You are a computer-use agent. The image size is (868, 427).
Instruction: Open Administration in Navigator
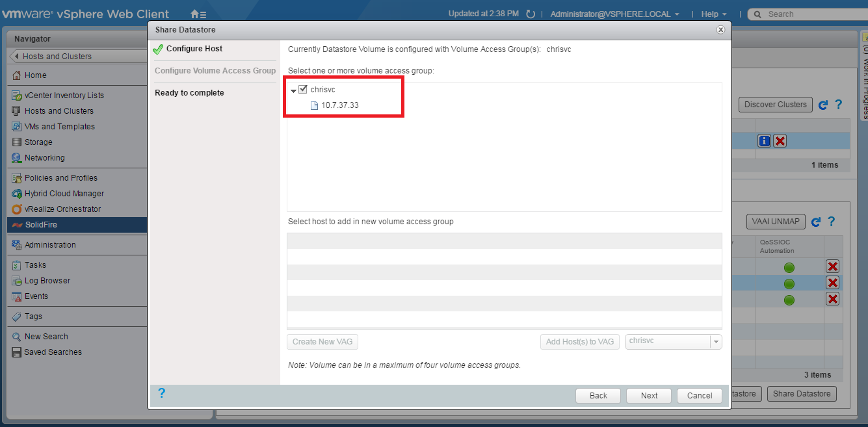pyautogui.click(x=50, y=245)
